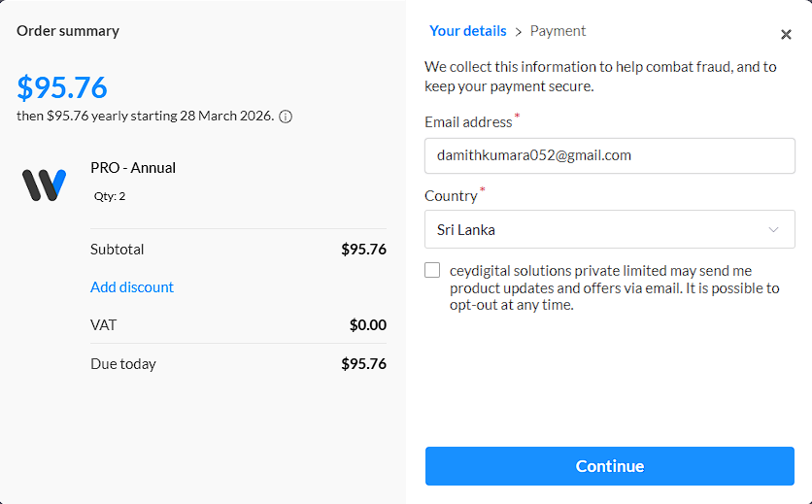Viewport: 812px width, 504px height.
Task: Open the Country dropdown showing Sri Lanka
Action: (609, 230)
